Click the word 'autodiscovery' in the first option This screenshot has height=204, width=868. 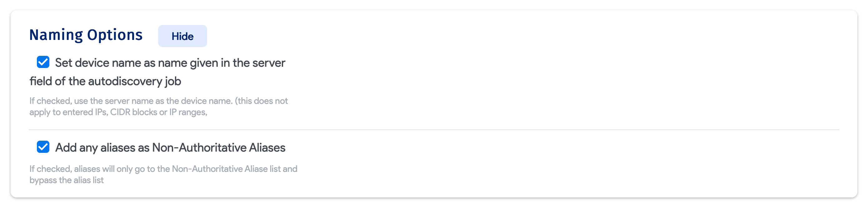125,81
